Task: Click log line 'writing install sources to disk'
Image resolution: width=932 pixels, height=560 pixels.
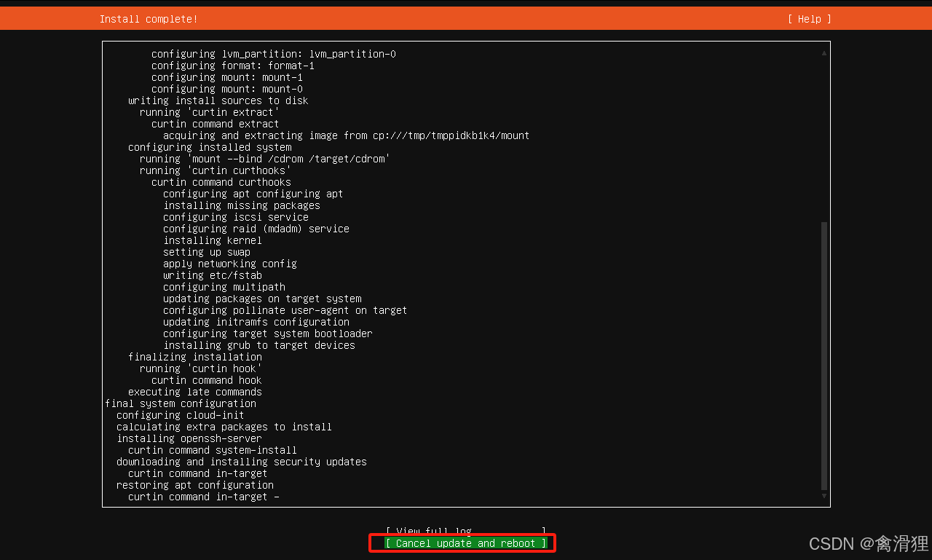Action: click(218, 100)
